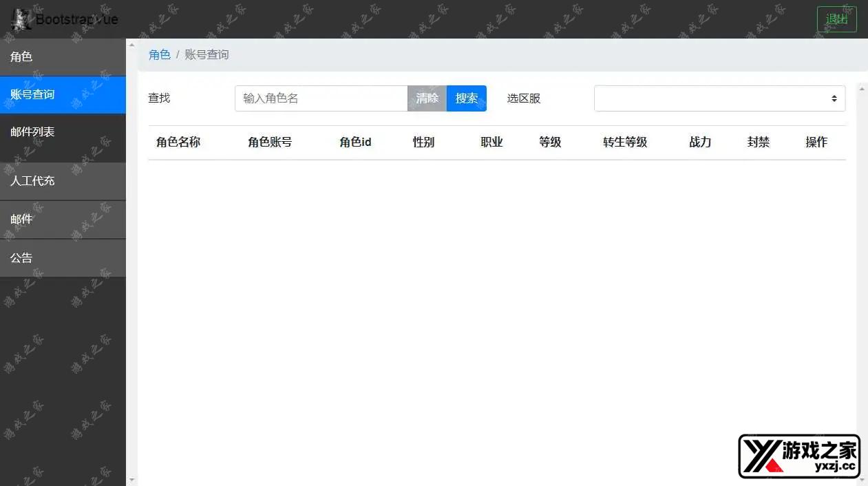Click the 转生等级 column header
Screen dimensions: 868x486
click(x=625, y=142)
